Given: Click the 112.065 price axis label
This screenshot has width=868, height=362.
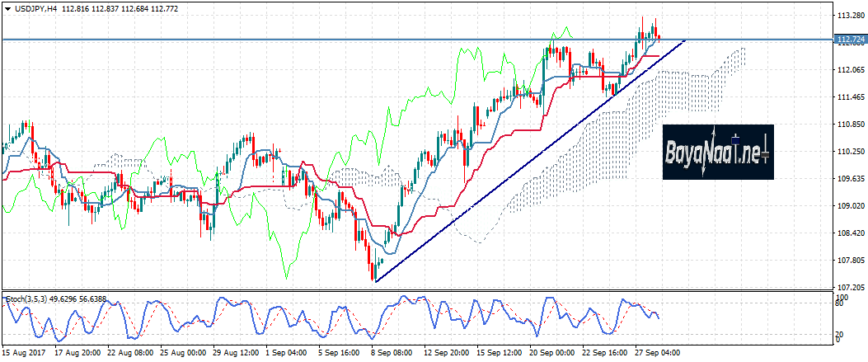Looking at the screenshot, I should [849, 70].
